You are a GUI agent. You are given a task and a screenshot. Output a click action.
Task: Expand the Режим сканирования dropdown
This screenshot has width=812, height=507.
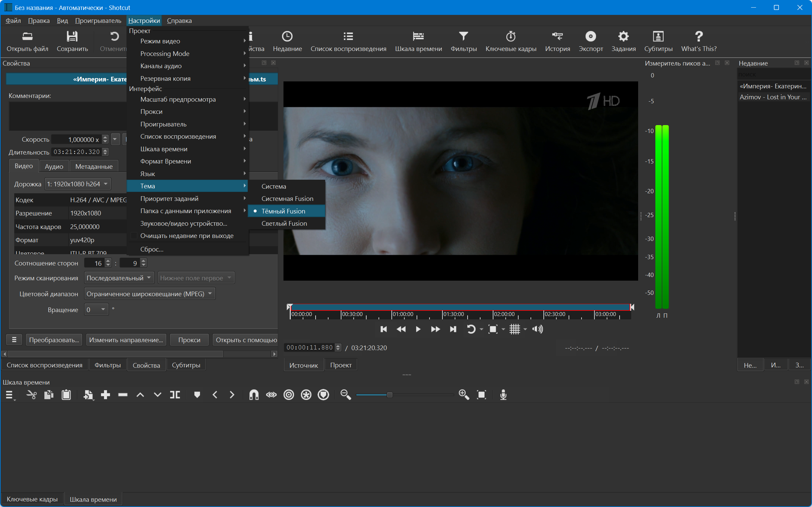click(x=119, y=278)
